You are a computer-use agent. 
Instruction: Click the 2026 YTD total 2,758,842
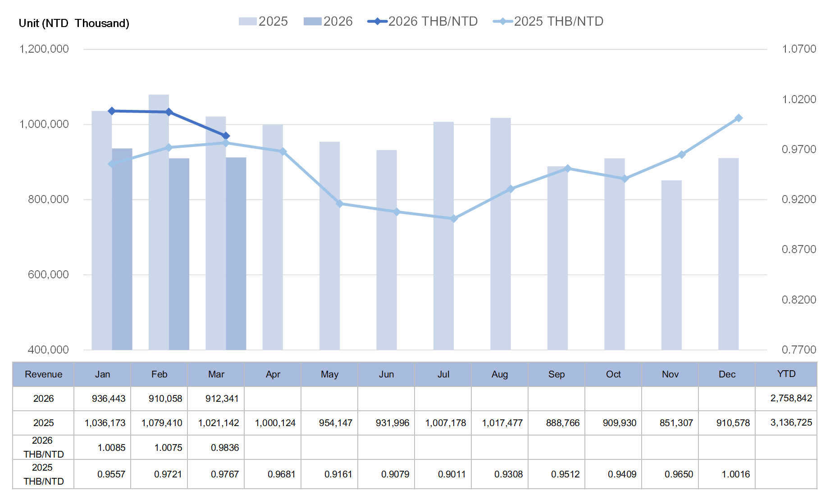pyautogui.click(x=791, y=398)
